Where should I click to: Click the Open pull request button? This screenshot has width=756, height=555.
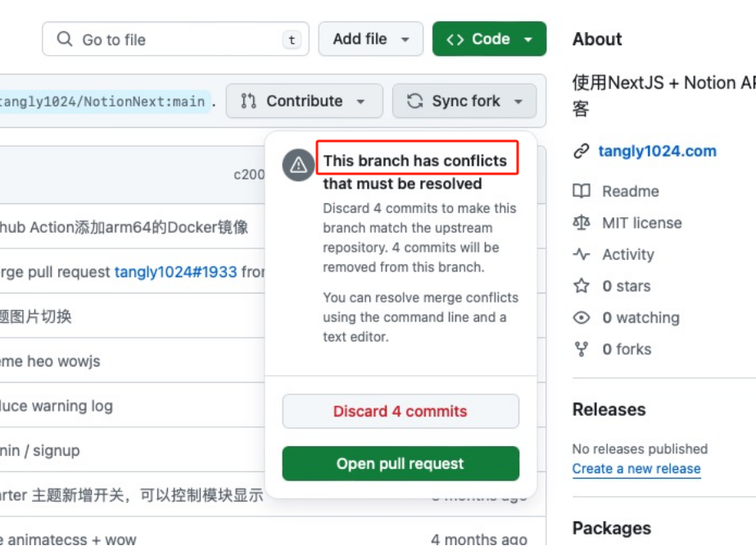point(401,463)
